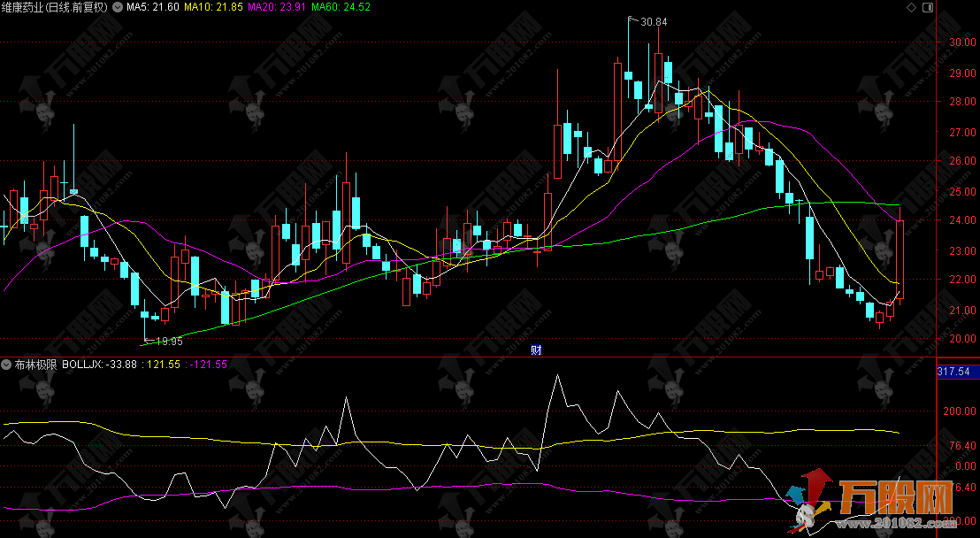Click the MA20 magenta average label

click(277, 7)
